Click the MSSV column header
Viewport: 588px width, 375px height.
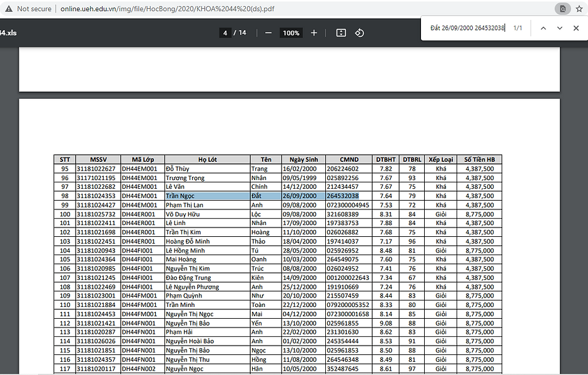[x=98, y=159]
